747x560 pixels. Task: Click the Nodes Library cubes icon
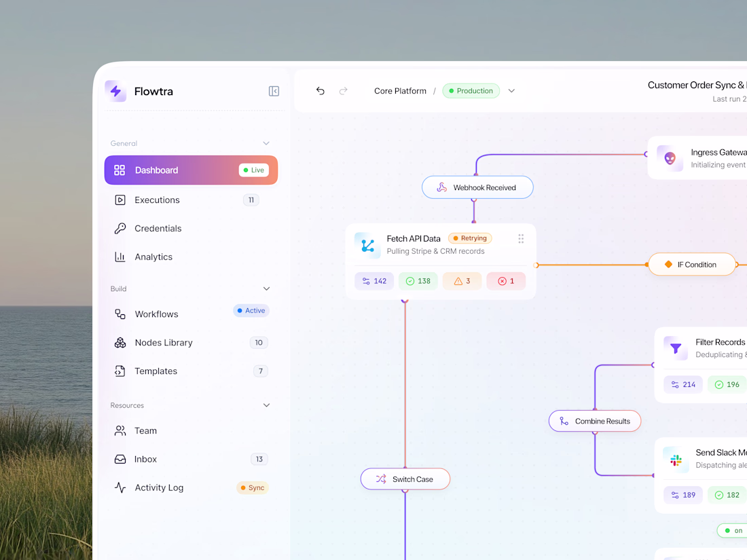pos(120,343)
